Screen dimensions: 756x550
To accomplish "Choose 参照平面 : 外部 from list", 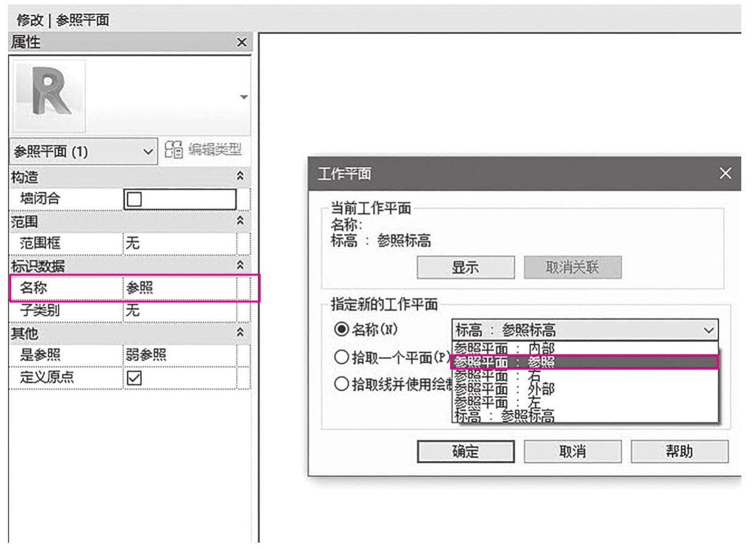I will click(x=584, y=389).
